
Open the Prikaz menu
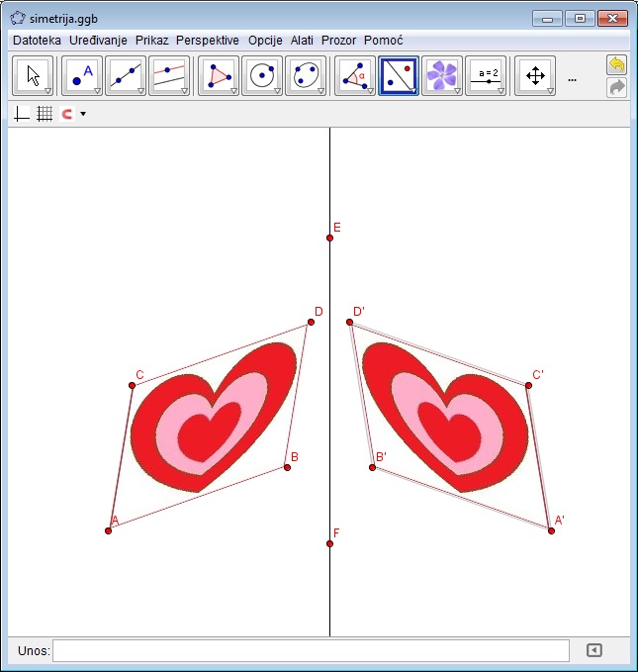[151, 41]
